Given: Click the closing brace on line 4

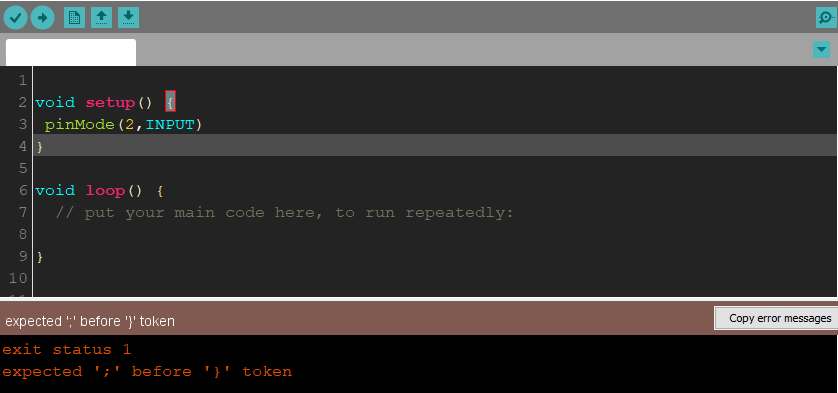Looking at the screenshot, I should (x=40, y=147).
